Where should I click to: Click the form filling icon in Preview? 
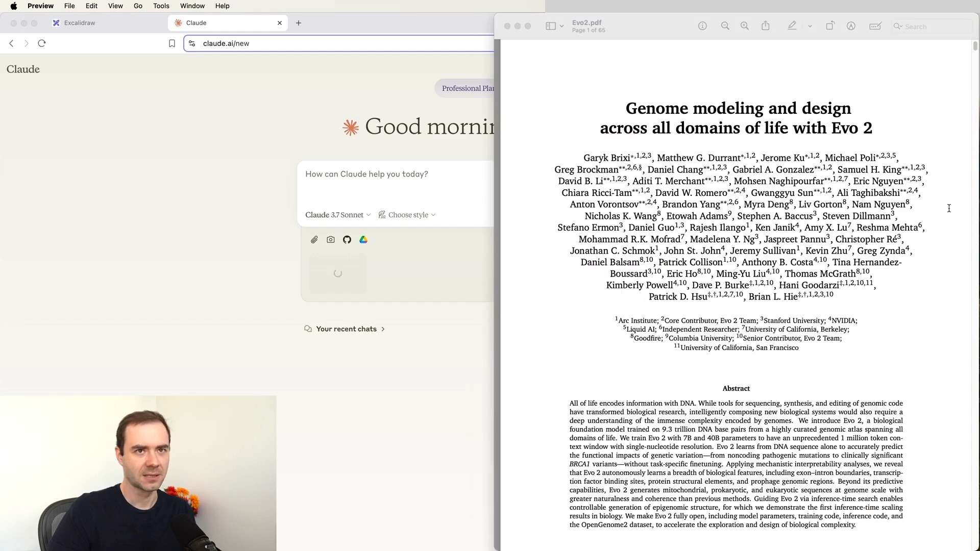click(875, 26)
